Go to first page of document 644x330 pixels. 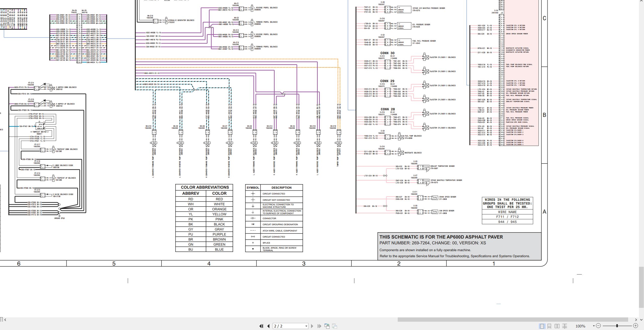click(x=261, y=326)
